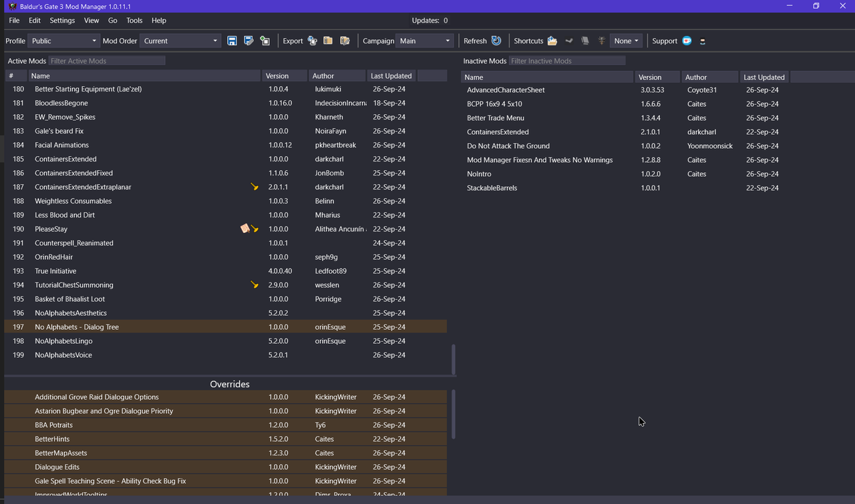This screenshot has width=855, height=504.
Task: Sort Active Mods by the Name column header
Action: click(144, 75)
